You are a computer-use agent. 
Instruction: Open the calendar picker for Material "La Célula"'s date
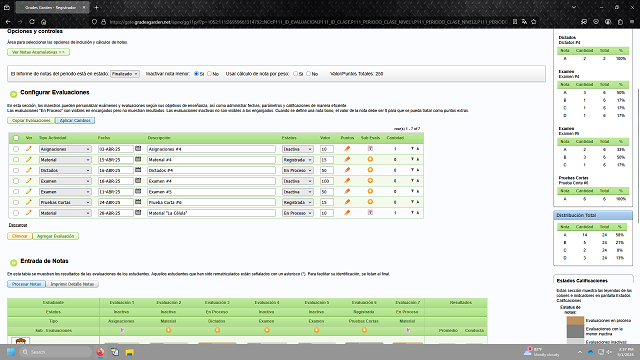pyautogui.click(x=138, y=212)
